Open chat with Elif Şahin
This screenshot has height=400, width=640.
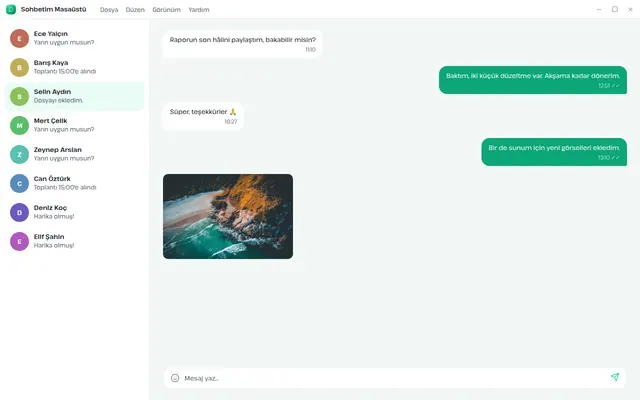pyautogui.click(x=74, y=241)
